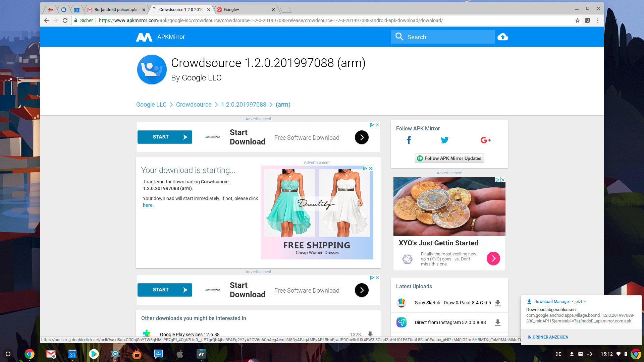This screenshot has width=644, height=362.
Task: Open the upload APK cloud icon
Action: [x=502, y=37]
